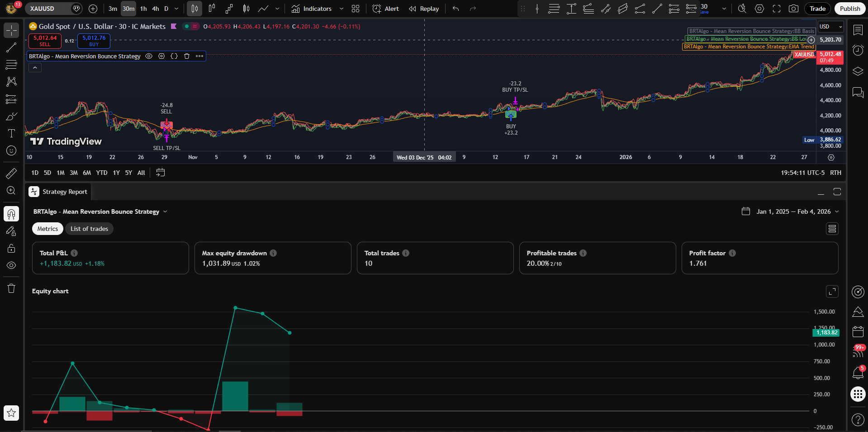Click the Alert clock icon
The height and width of the screenshot is (432, 868).
tap(377, 9)
